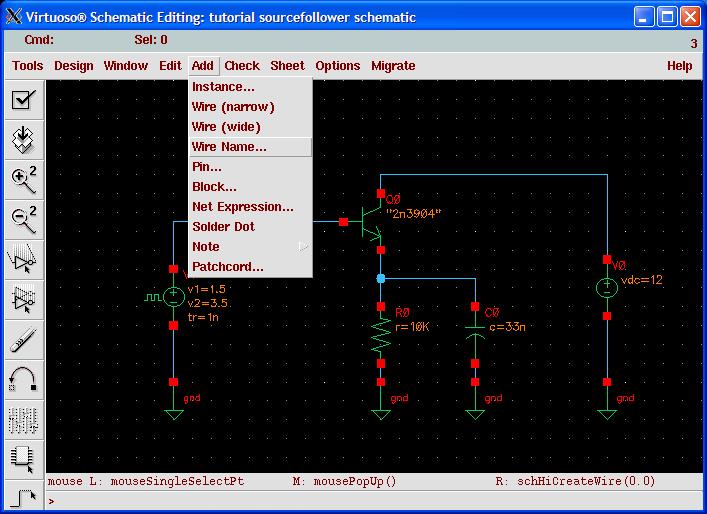Open the Help menu
Viewport: 707px width, 514px height.
(x=679, y=66)
